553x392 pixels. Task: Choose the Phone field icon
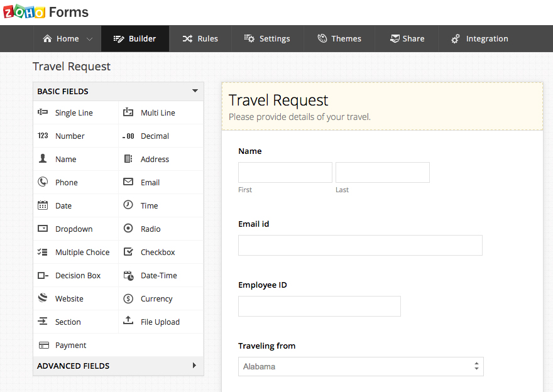(43, 182)
